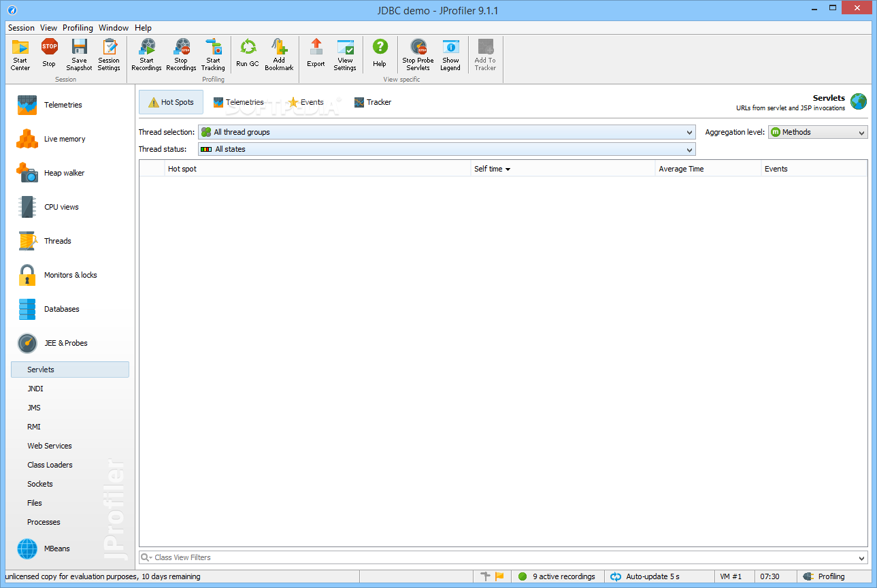Image resolution: width=877 pixels, height=588 pixels.
Task: Select Servlets in the probes list
Action: tap(70, 370)
